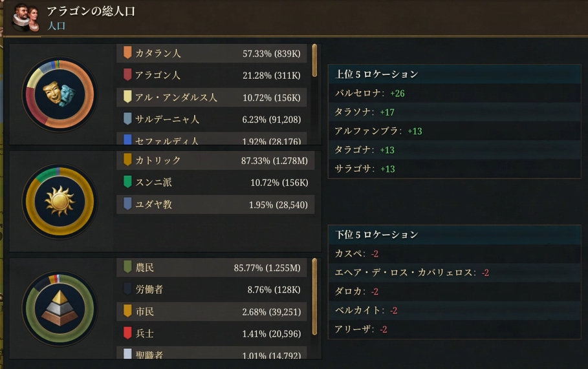This screenshot has width=588, height=369.
Task: Select the カトリック religion row
Action: point(213,160)
